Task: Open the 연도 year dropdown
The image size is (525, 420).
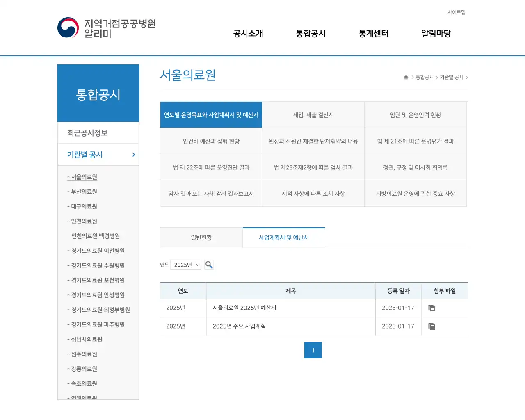Action: point(186,265)
